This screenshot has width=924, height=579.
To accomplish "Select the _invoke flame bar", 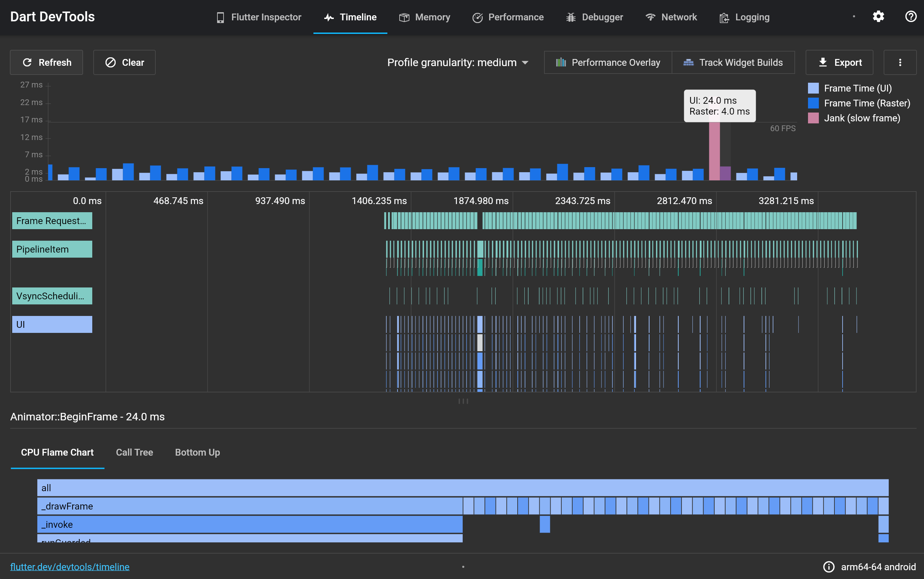I will (x=250, y=525).
